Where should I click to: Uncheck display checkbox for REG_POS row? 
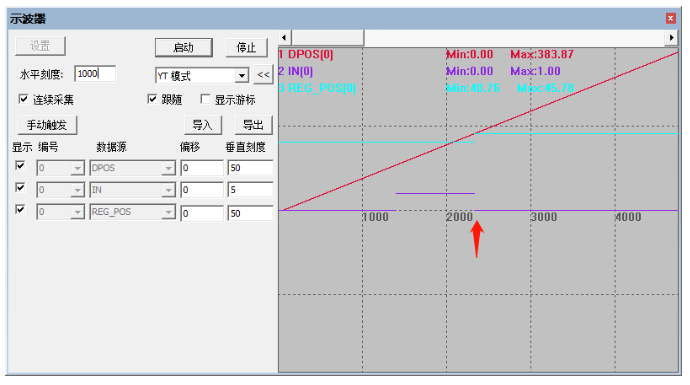tap(20, 209)
